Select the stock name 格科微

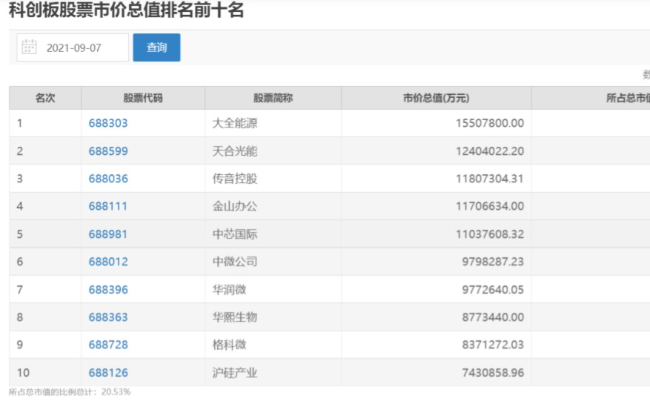click(229, 344)
